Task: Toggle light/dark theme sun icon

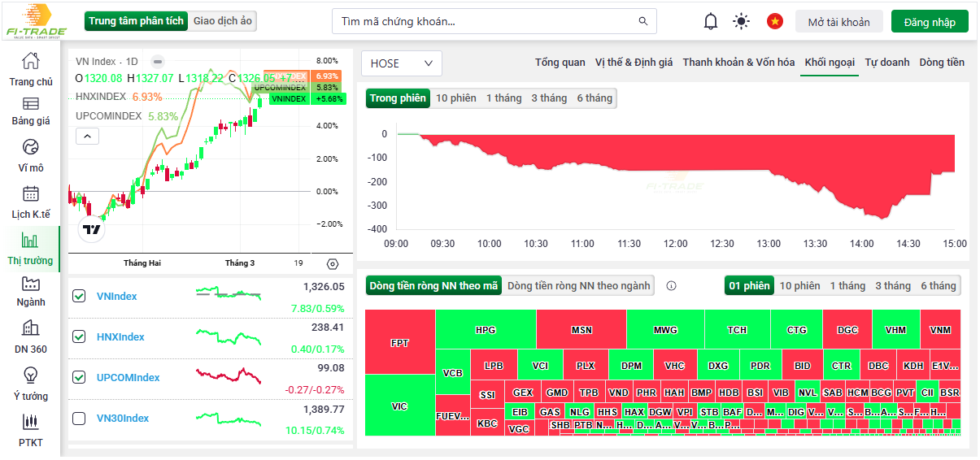Action: coord(741,22)
